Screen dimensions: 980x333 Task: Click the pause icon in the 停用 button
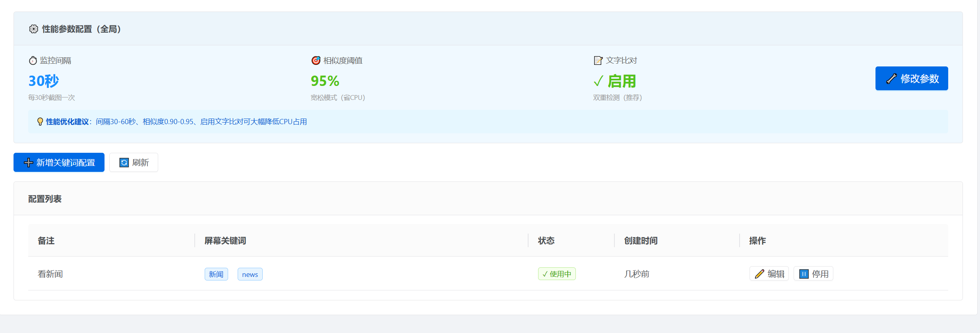(x=804, y=274)
